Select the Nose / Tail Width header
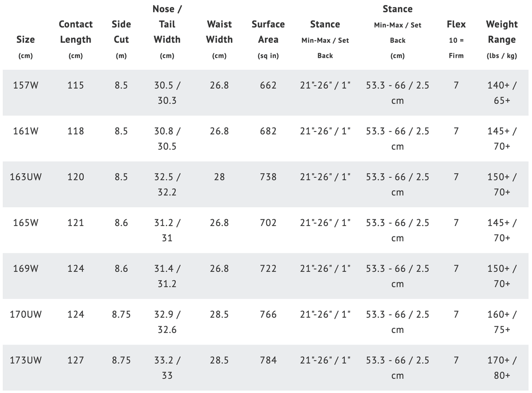532x393 pixels. (167, 24)
